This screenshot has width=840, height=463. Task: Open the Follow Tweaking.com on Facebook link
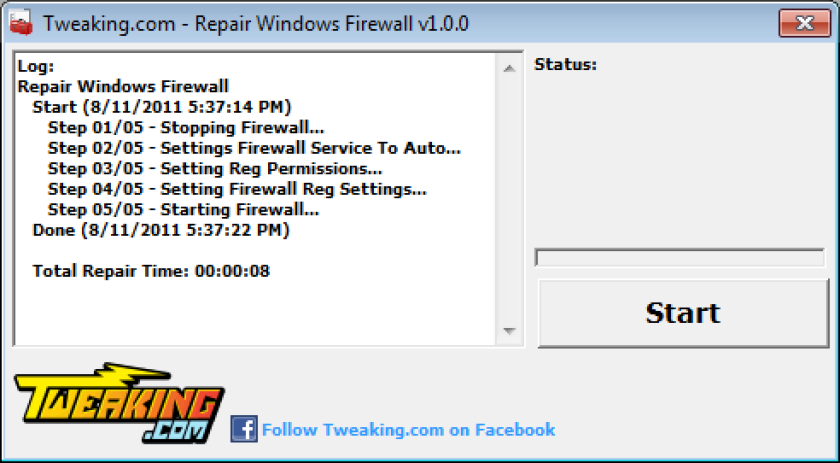pyautogui.click(x=408, y=430)
